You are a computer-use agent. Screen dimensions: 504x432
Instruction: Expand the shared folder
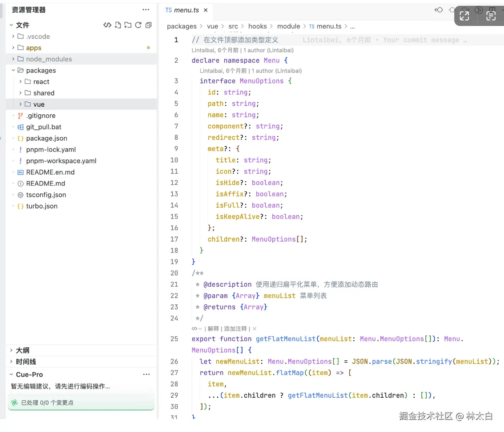coord(21,93)
